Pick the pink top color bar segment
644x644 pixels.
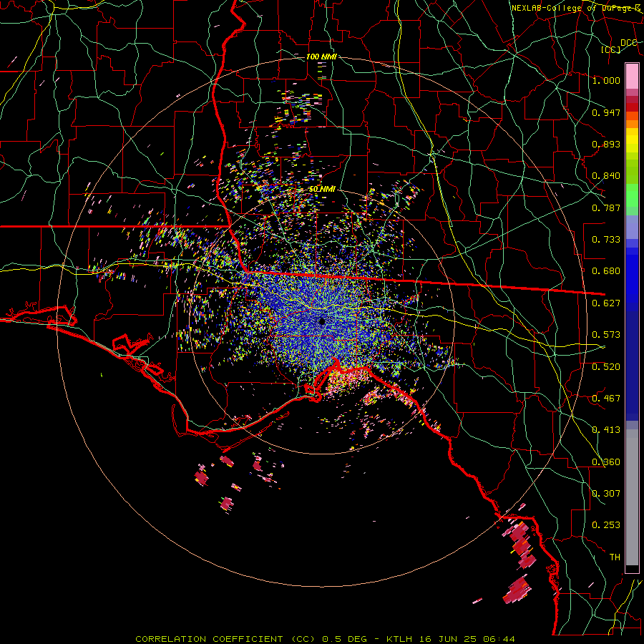[x=632, y=76]
